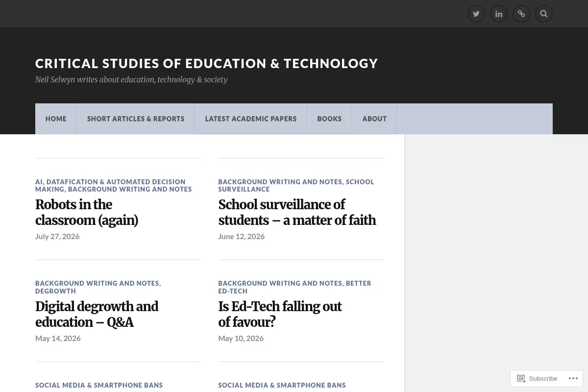
Task: Click the tagline Neil Selwyn writes about education
Action: 131,79
